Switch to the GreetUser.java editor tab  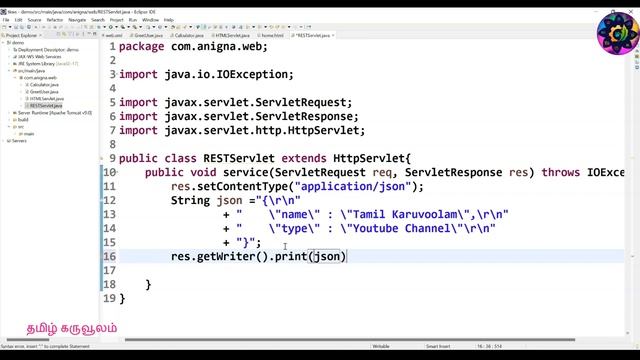click(148, 36)
